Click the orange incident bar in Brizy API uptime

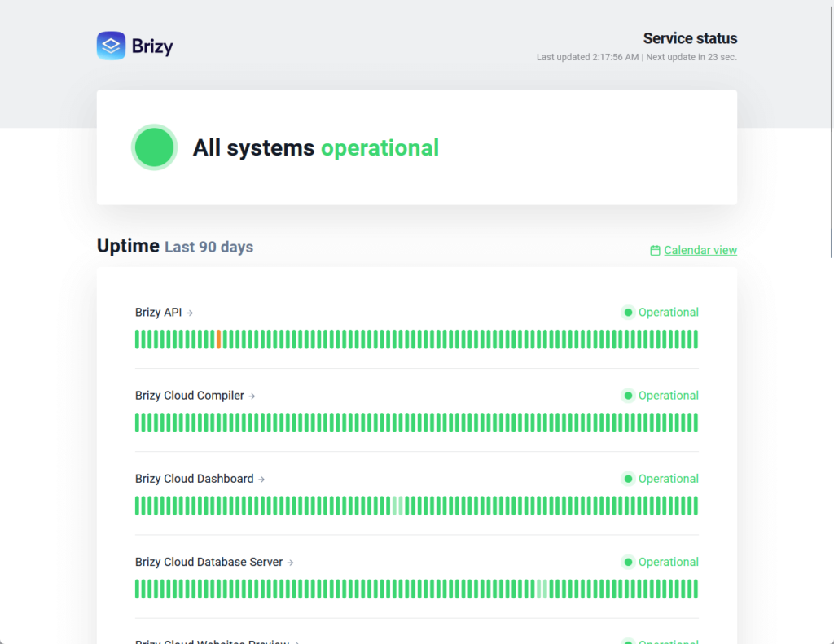218,340
